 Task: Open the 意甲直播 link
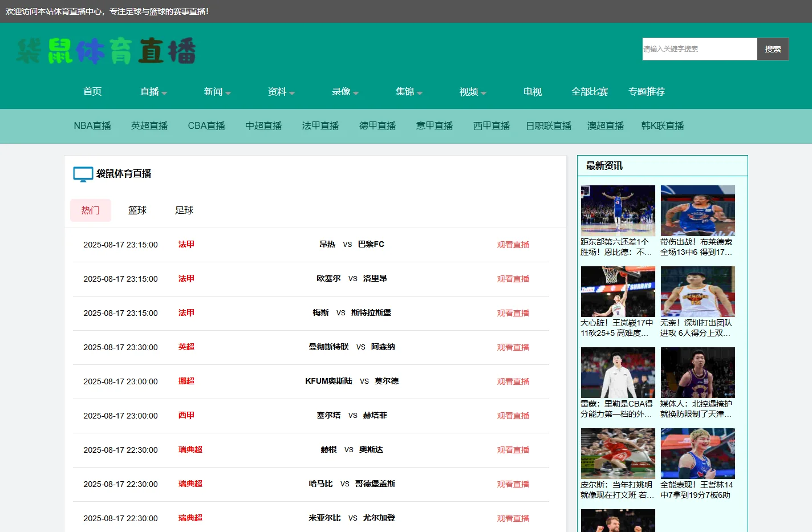[435, 126]
